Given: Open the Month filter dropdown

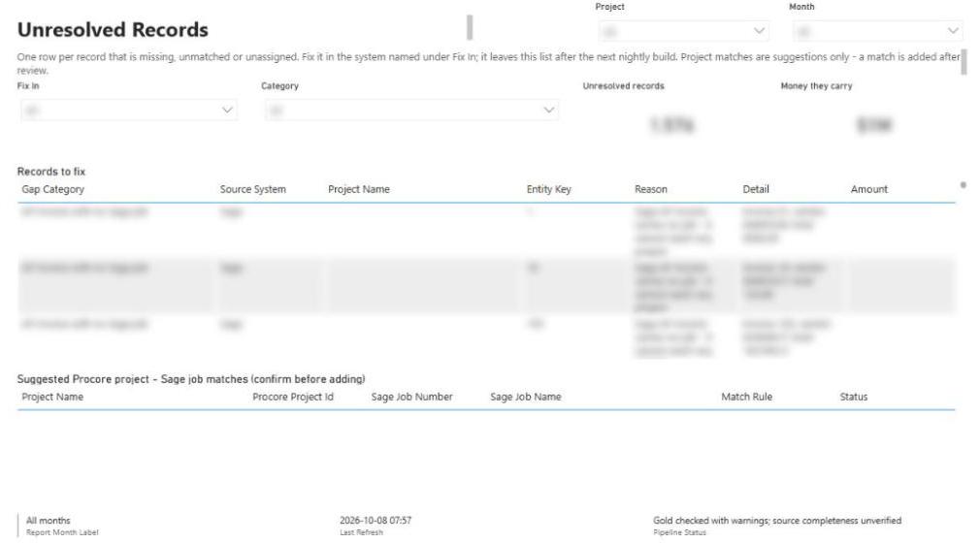Looking at the screenshot, I should click(877, 31).
